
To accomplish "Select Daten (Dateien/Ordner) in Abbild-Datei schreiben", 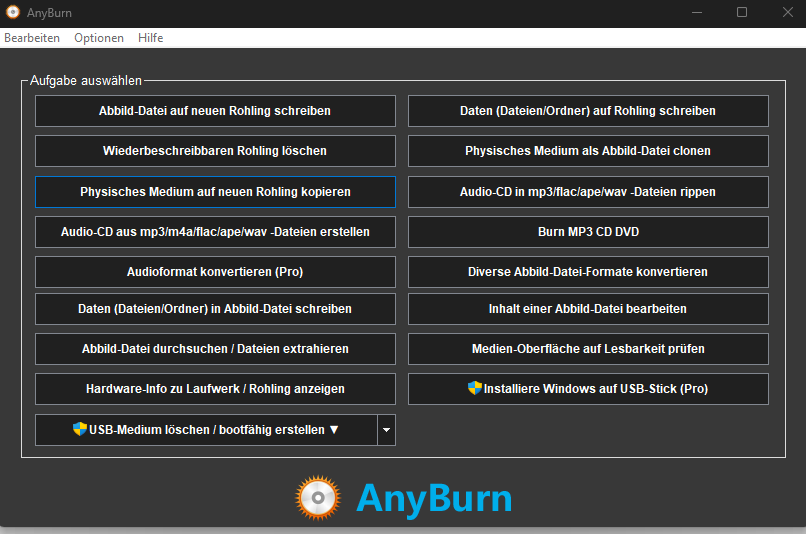I will point(215,309).
